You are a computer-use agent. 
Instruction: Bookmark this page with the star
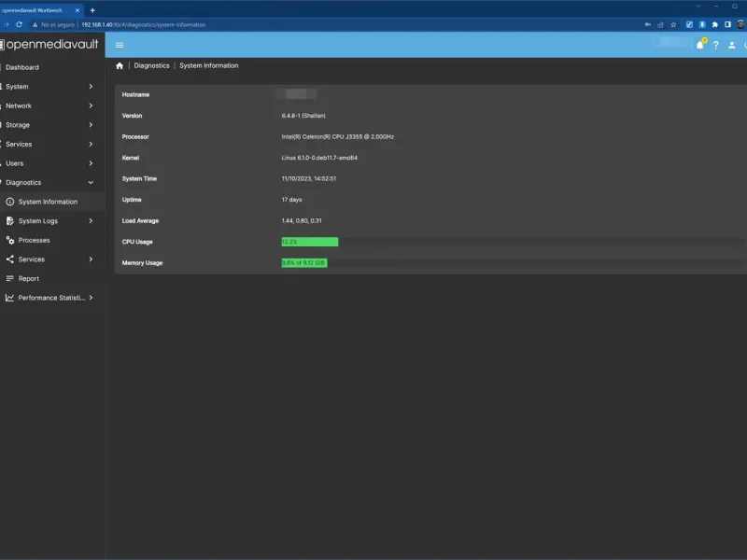(x=673, y=25)
